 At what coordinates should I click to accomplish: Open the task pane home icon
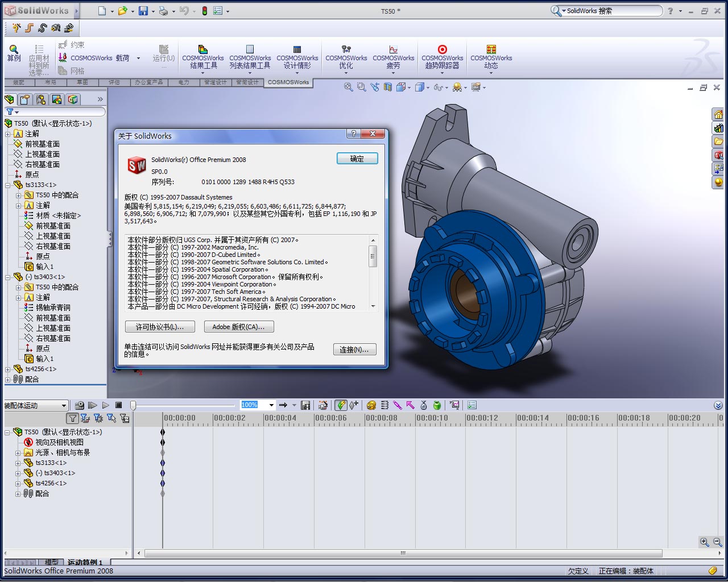tap(718, 114)
